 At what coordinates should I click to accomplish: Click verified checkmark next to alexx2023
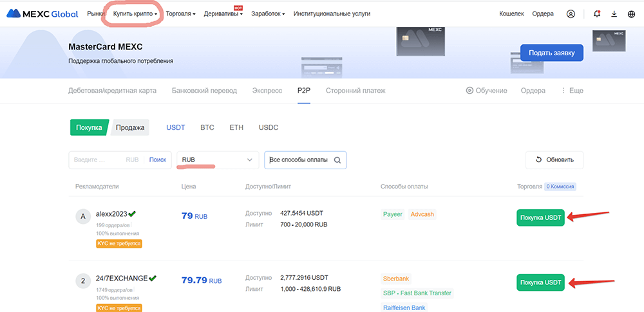click(x=132, y=214)
